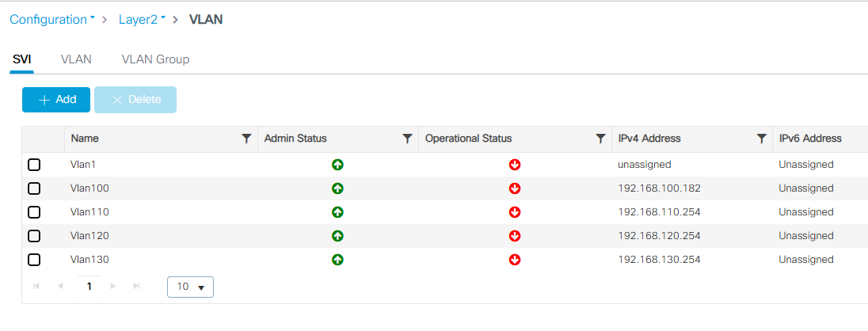The height and width of the screenshot is (331, 868).
Task: Go to the next page arrow in the pagination
Action: 113,286
